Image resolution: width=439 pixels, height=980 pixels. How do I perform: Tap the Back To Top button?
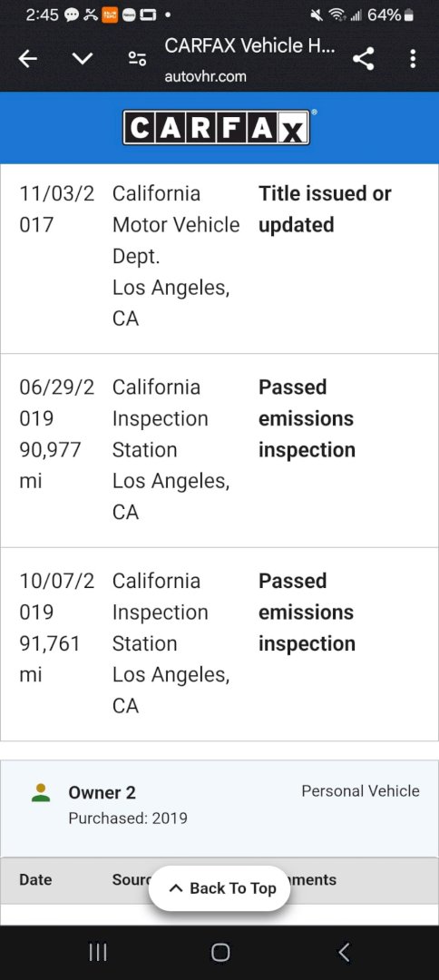pos(219,888)
